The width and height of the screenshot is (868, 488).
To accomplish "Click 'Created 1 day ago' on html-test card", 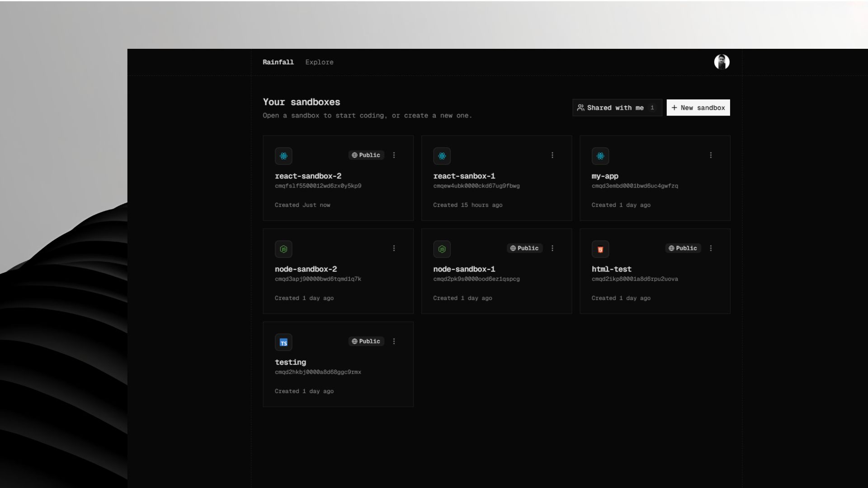I will 621,298.
